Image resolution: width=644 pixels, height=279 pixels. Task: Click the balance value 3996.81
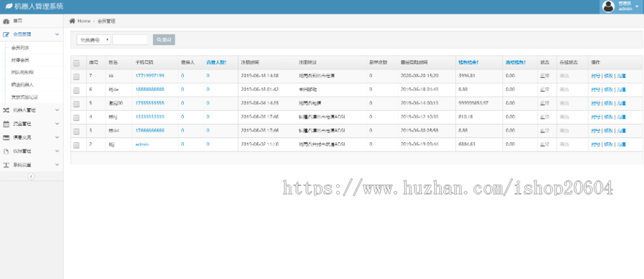point(467,76)
